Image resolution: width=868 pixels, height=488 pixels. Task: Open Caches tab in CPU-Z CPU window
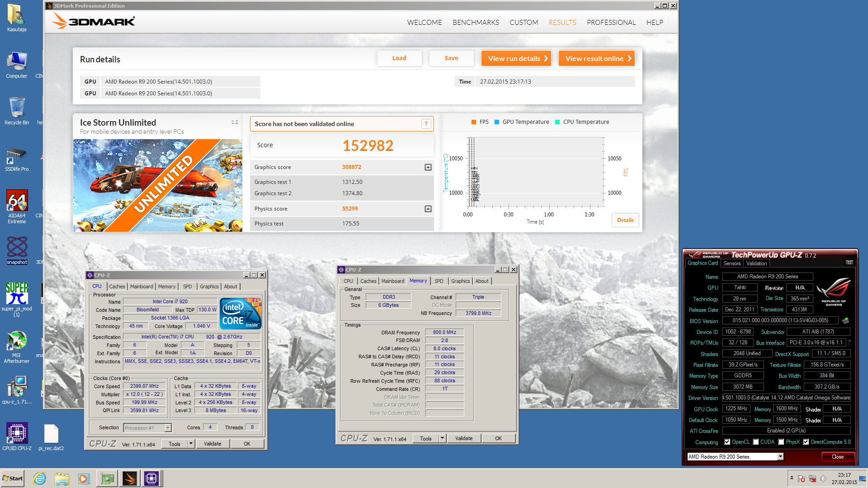[x=117, y=286]
